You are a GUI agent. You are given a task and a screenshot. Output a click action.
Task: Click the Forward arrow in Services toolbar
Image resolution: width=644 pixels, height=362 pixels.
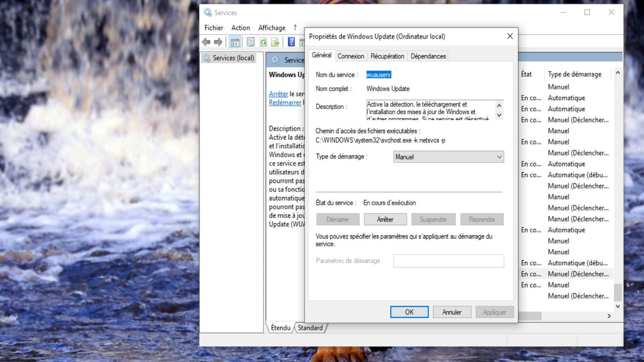(x=218, y=42)
